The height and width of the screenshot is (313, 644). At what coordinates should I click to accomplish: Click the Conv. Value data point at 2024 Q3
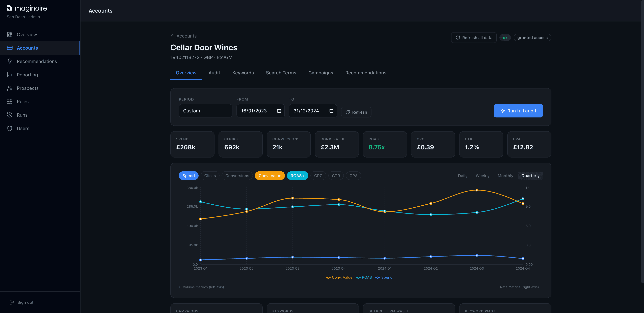point(477,190)
